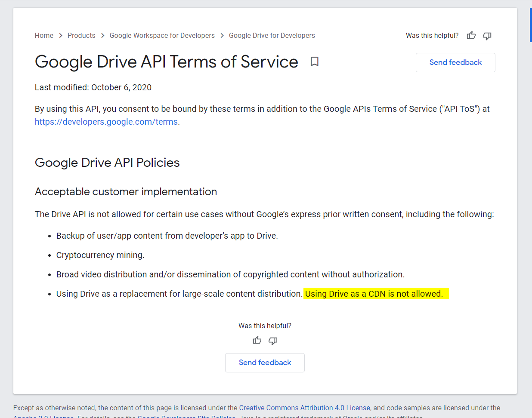
Task: Click the "Was this helpful?" label above the lower thumbs
Action: coord(265,326)
